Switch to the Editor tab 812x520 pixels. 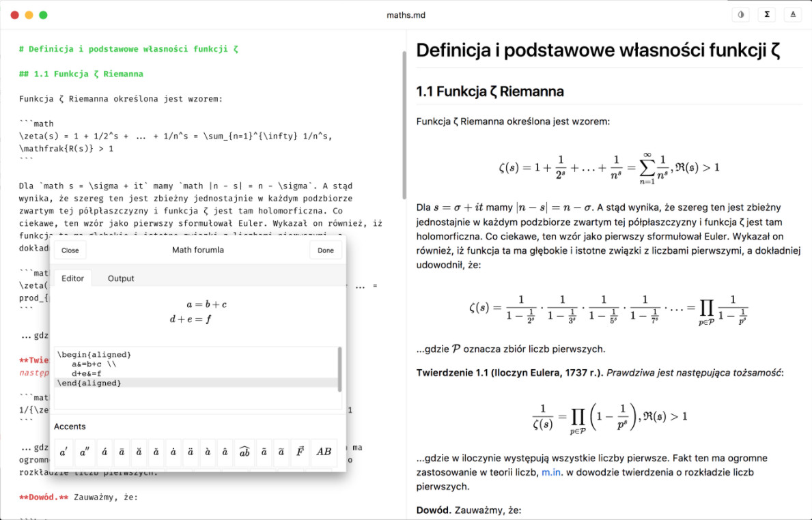click(x=72, y=278)
